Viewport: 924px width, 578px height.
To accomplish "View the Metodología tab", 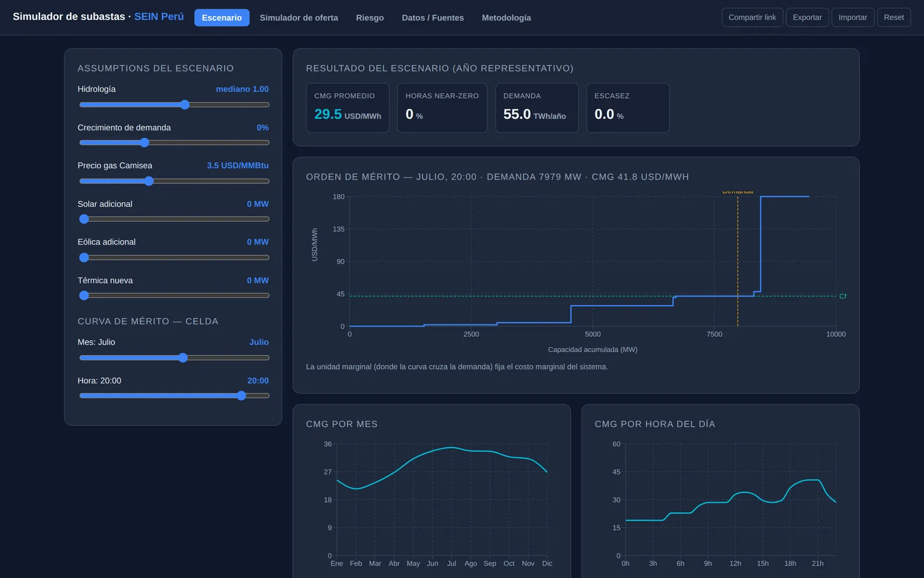I will 506,17.
